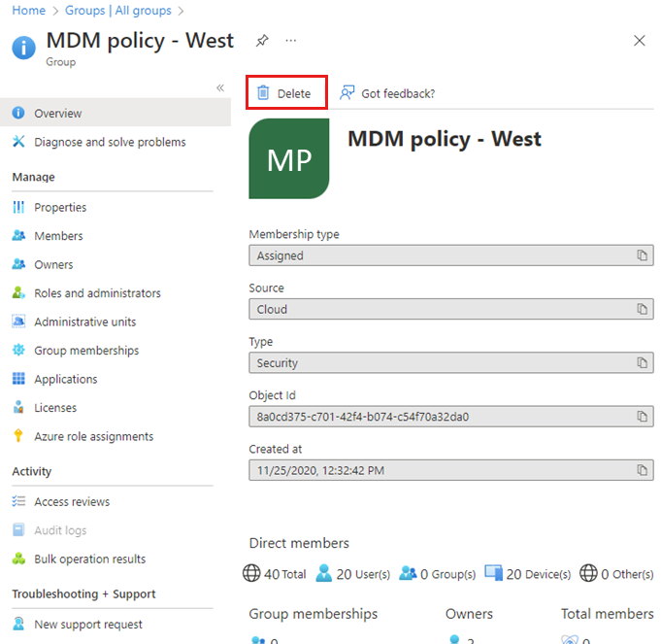Open the more options ellipsis menu

pos(291,41)
